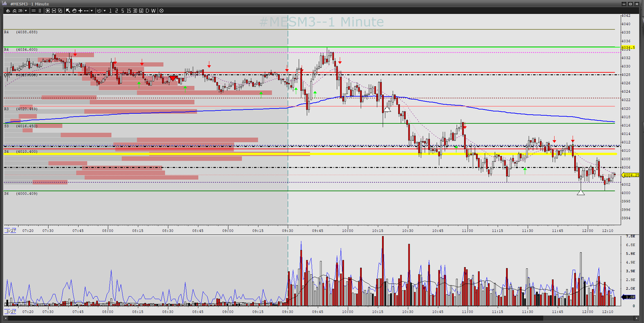644x323 pixels.
Task: Switch to the 60 minute timeframe
Action: click(141, 11)
